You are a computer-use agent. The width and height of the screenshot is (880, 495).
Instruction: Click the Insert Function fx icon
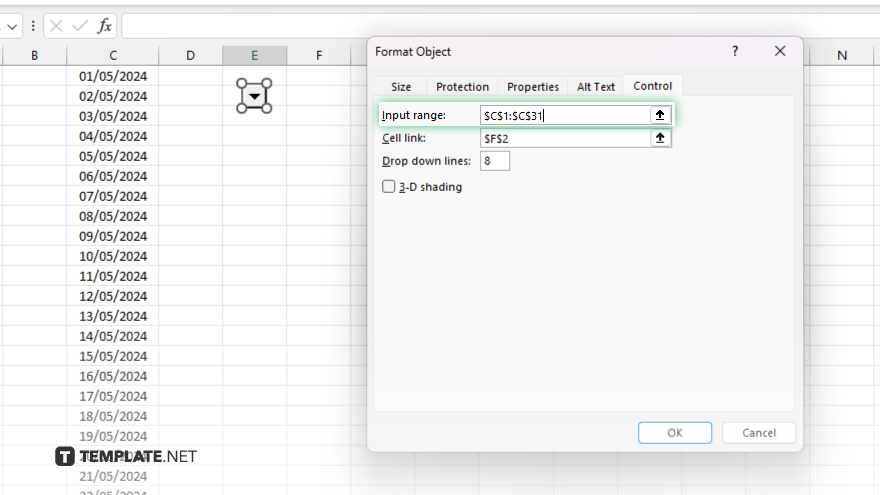coord(104,26)
